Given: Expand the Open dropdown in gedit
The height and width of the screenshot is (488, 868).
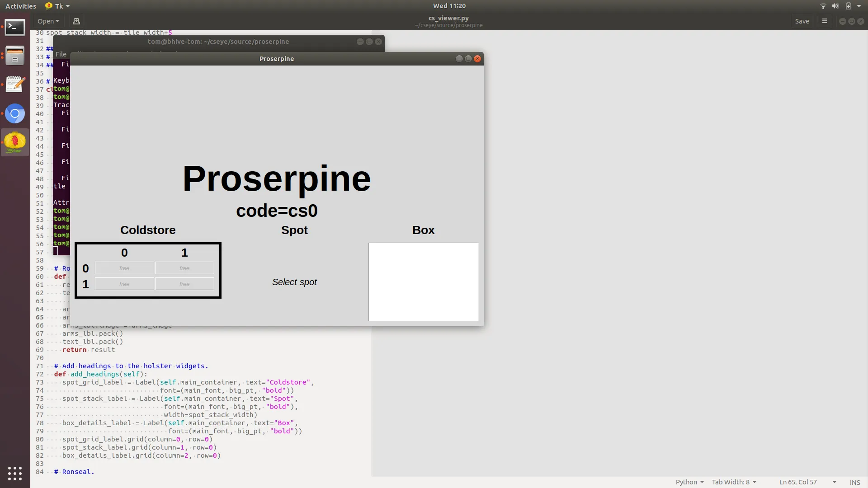Looking at the screenshot, I should pos(48,21).
